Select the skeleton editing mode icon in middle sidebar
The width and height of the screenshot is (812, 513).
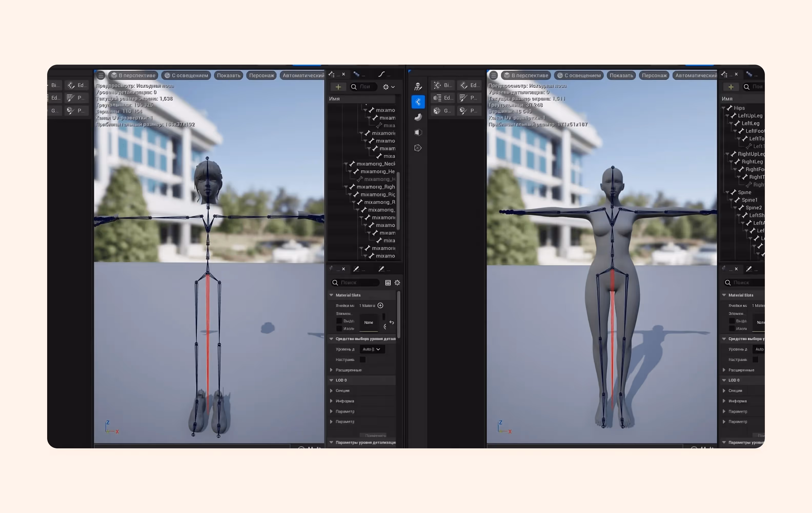pyautogui.click(x=418, y=86)
